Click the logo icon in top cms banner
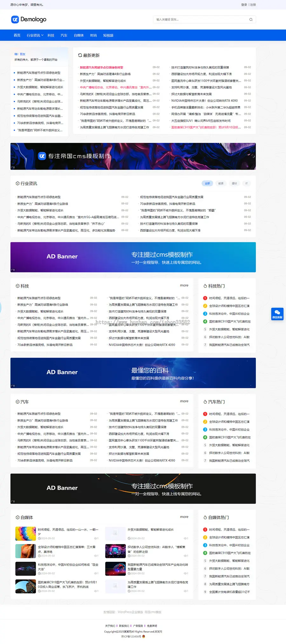The image size is (286, 644). [x=42, y=156]
